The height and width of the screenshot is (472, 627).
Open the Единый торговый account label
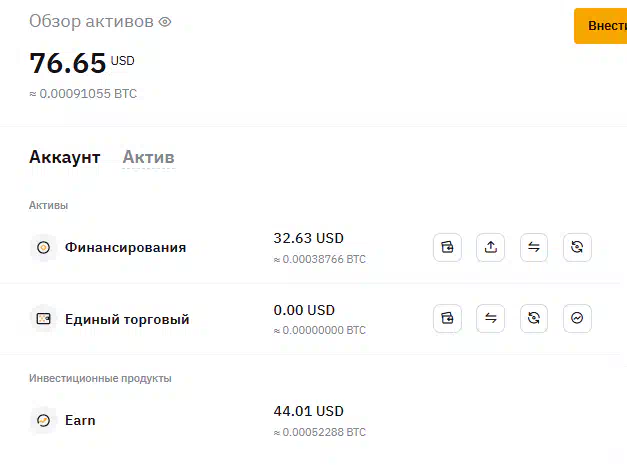coord(127,319)
